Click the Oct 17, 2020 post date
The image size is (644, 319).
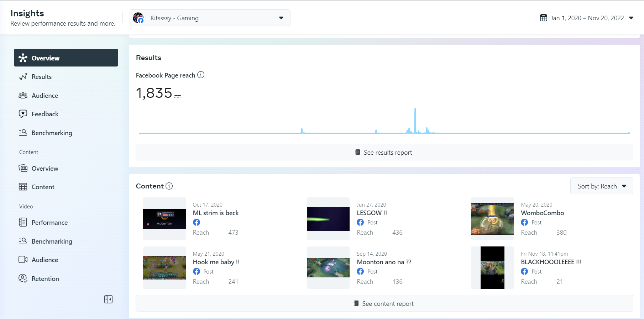[208, 205]
